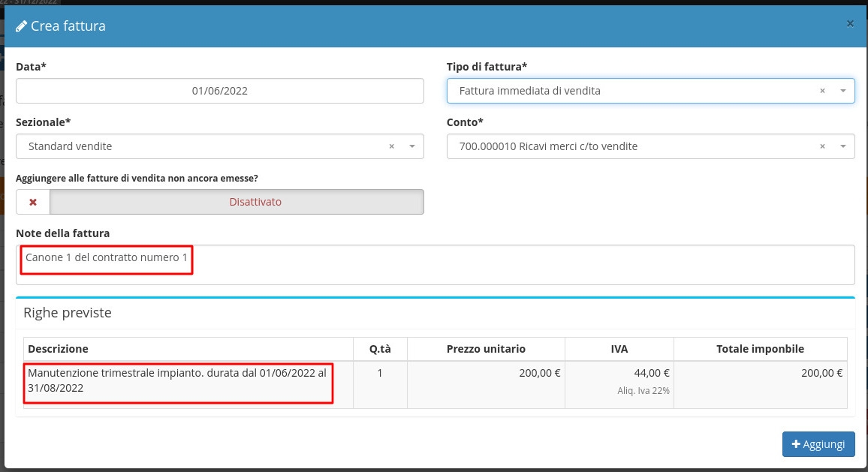This screenshot has height=472, width=868.
Task: Clear the Tipo di fattura selection
Action: (822, 91)
